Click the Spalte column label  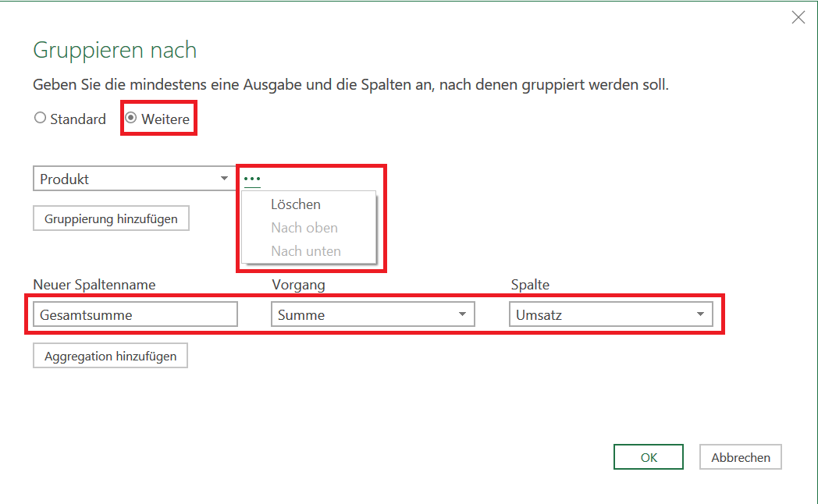pyautogui.click(x=530, y=285)
